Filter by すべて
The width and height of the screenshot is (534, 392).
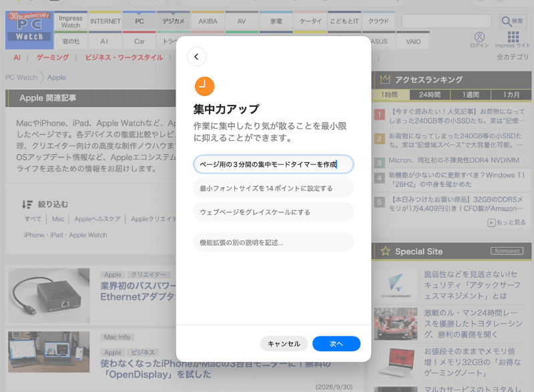tap(33, 219)
